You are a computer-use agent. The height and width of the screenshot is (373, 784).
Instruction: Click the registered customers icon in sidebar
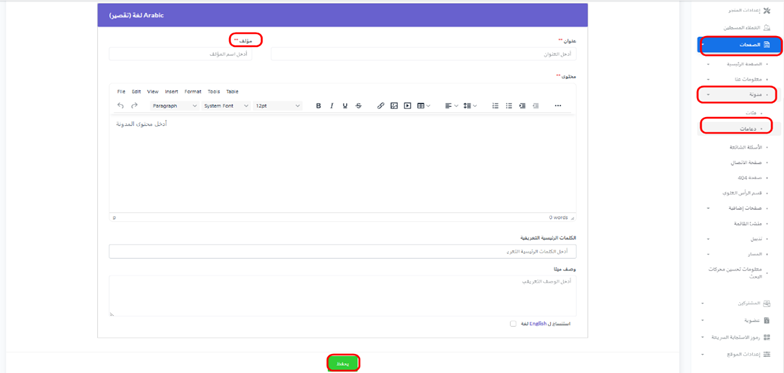tap(768, 28)
